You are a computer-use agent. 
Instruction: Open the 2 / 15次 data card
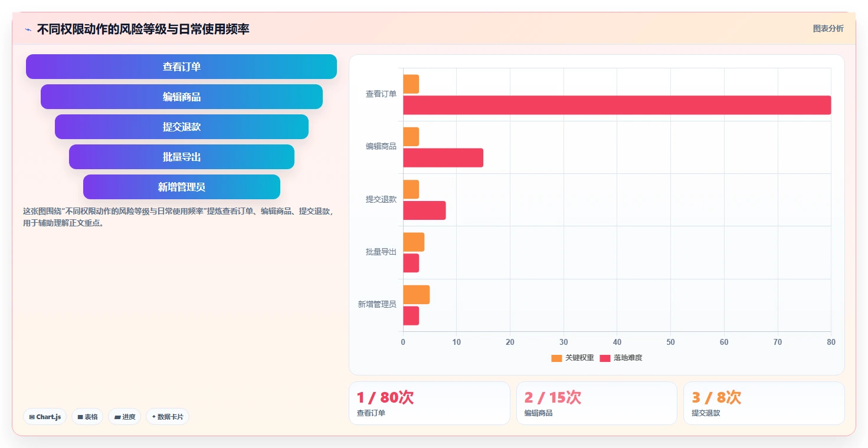coord(597,403)
